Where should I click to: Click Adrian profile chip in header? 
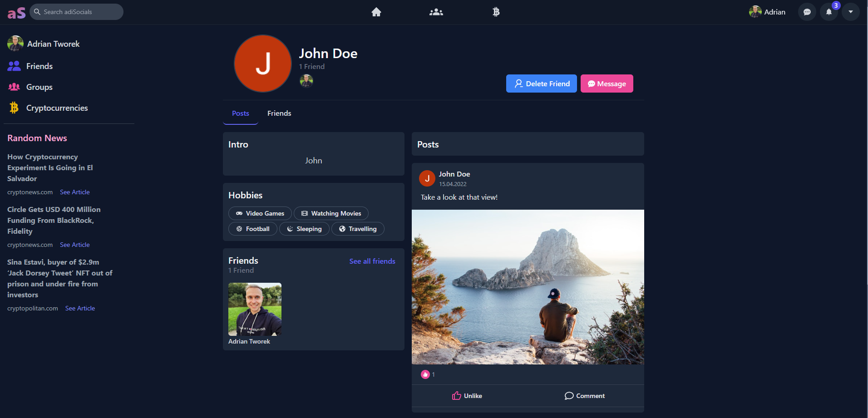click(767, 12)
